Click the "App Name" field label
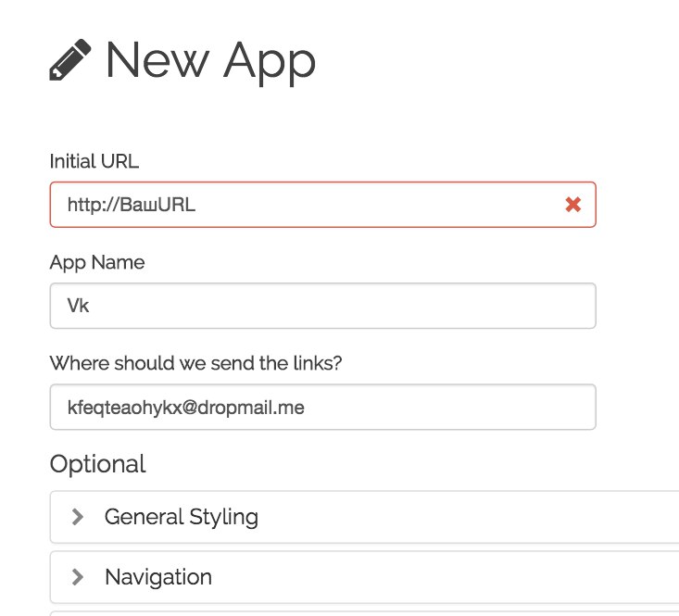The width and height of the screenshot is (679, 616). tap(97, 262)
